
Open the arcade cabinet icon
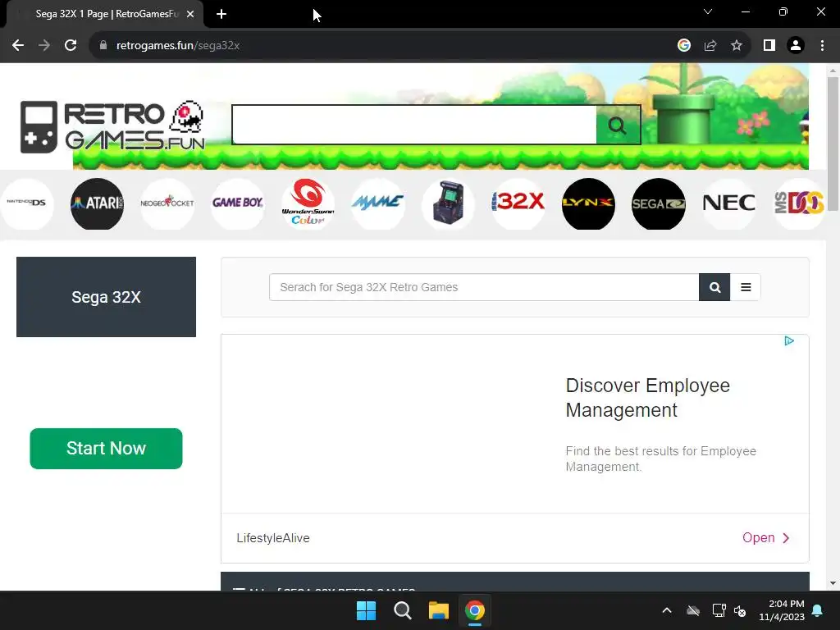pos(449,204)
